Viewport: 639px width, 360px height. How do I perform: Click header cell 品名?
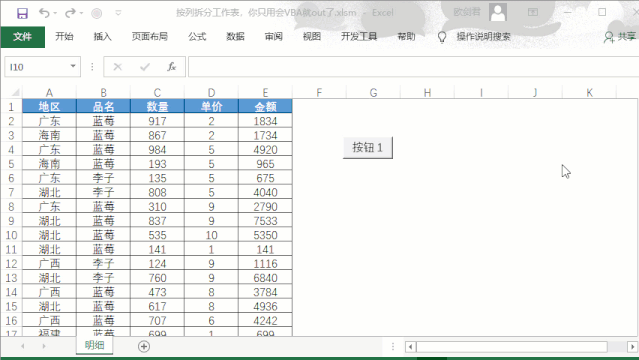point(104,106)
